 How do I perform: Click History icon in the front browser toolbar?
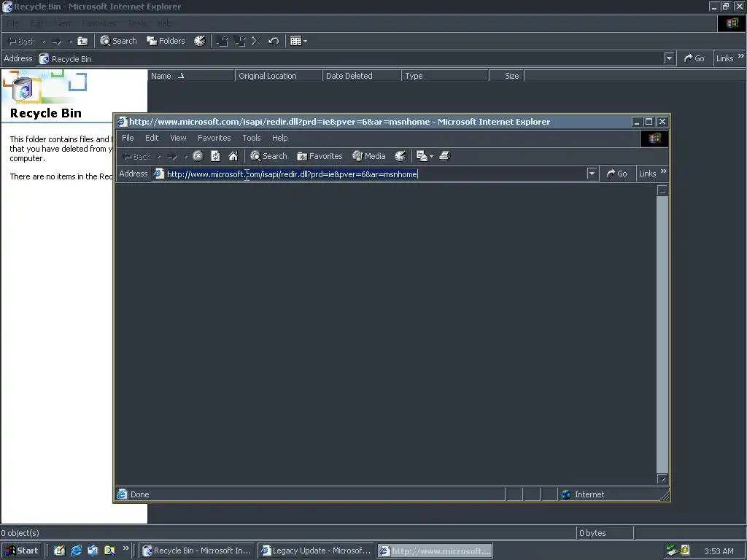(400, 156)
